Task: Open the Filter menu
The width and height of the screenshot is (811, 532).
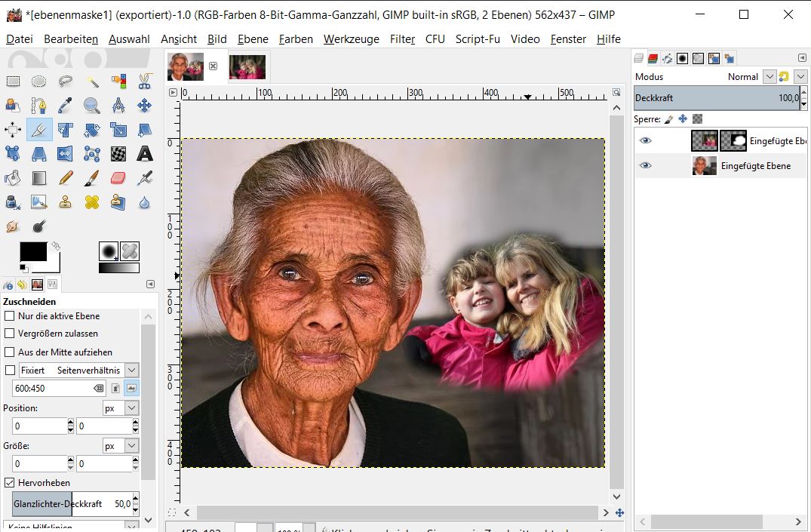Action: pos(402,39)
